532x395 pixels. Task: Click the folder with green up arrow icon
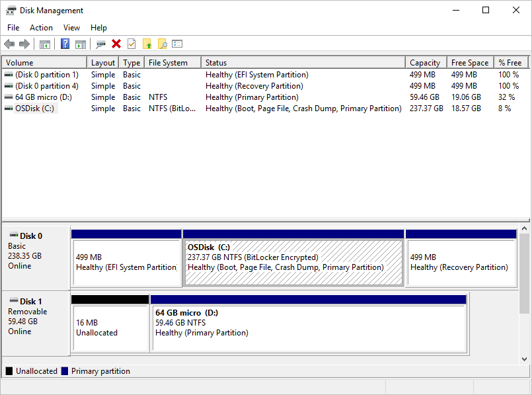pos(147,44)
